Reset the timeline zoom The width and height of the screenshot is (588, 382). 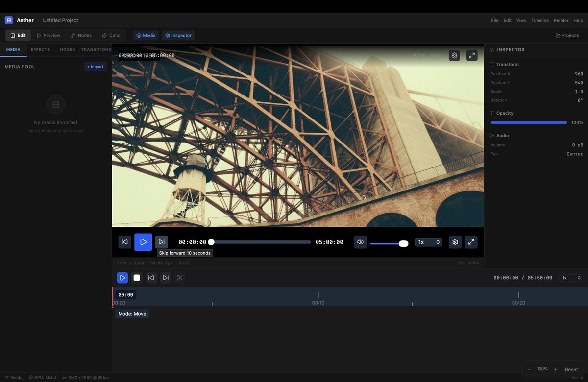point(571,369)
